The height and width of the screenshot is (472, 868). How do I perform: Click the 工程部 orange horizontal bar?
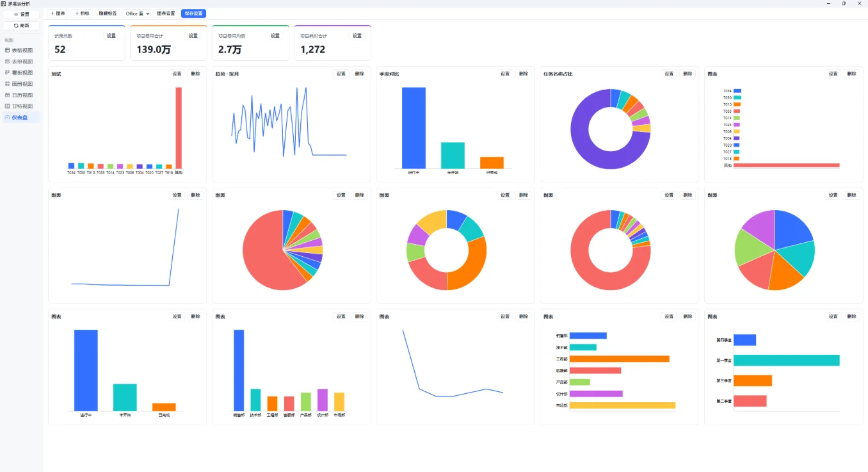coord(619,359)
